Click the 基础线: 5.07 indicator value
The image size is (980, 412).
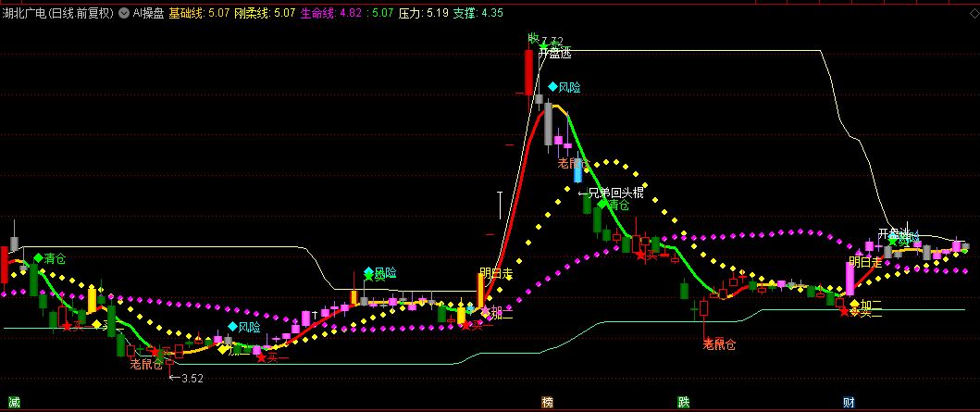197,13
